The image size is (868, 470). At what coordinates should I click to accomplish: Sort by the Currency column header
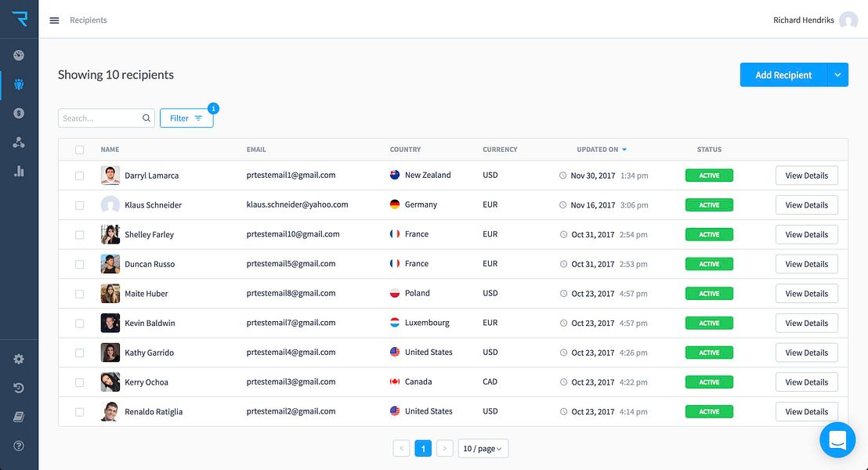click(500, 150)
